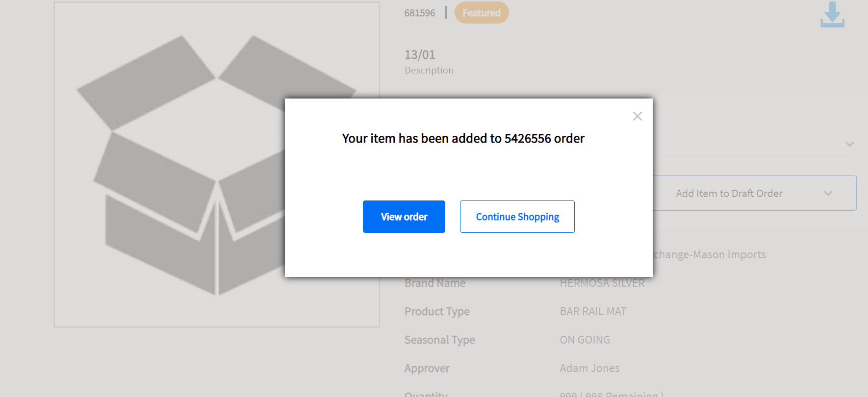
Task: Select the Featured badge
Action: point(481,12)
